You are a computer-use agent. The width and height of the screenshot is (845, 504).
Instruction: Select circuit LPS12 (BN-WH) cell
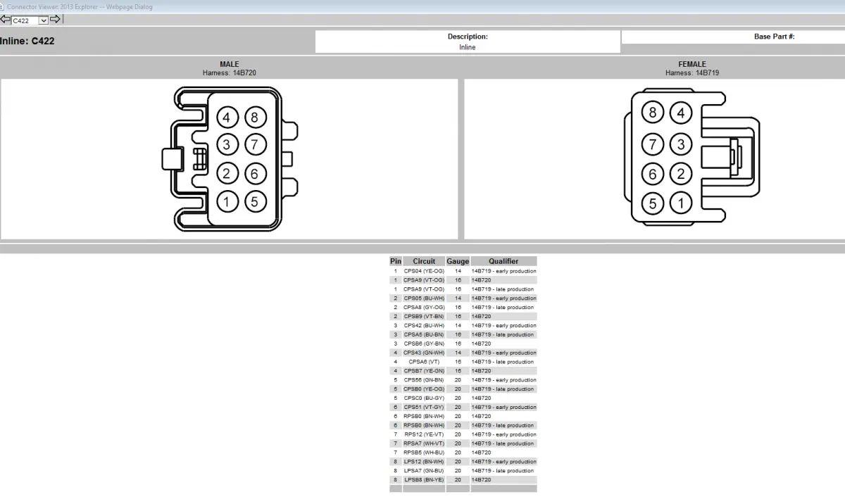pyautogui.click(x=424, y=462)
